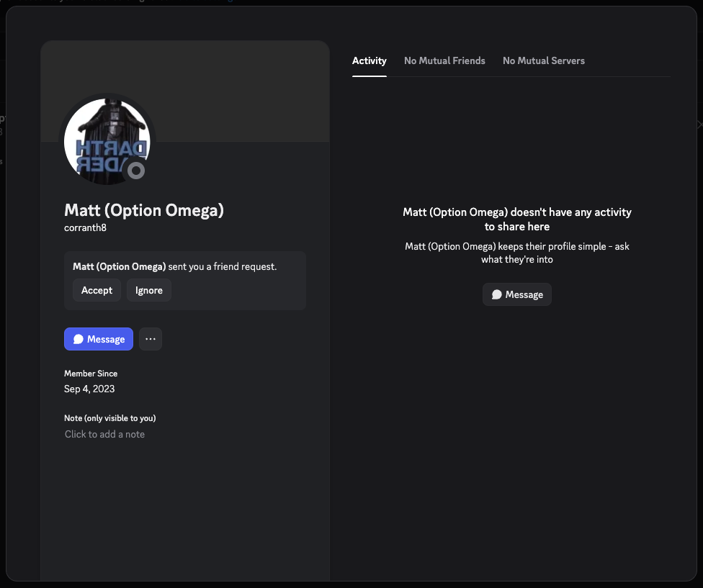Click to add a note field
The height and width of the screenshot is (588, 703).
click(x=105, y=434)
